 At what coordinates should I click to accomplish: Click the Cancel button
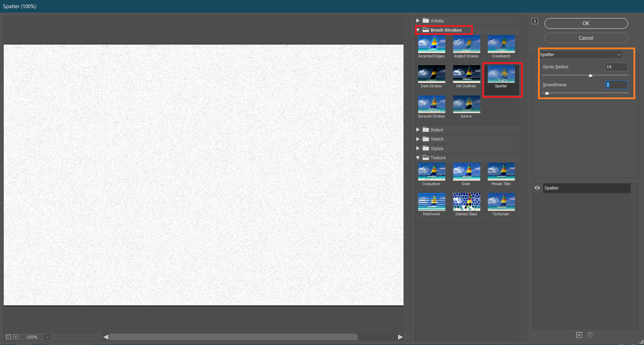586,38
